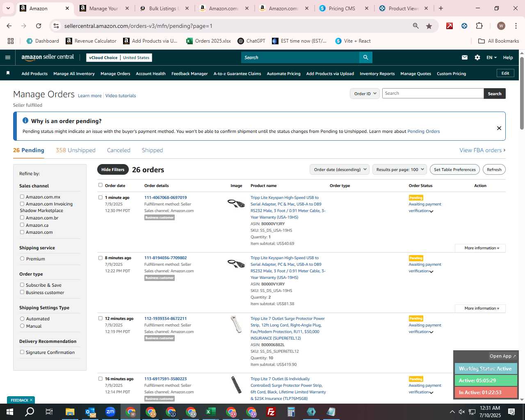Click the Windows Start button
This screenshot has height=420, width=525.
10,412
